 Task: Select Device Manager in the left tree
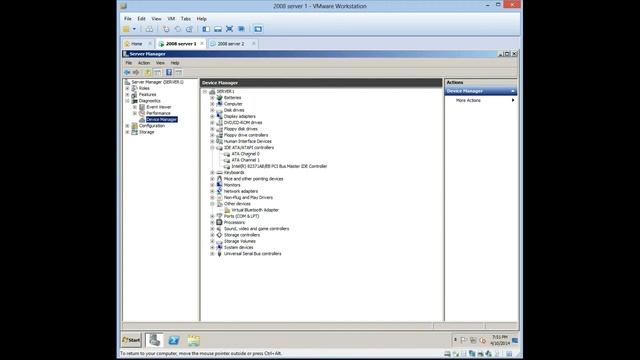[x=162, y=120]
